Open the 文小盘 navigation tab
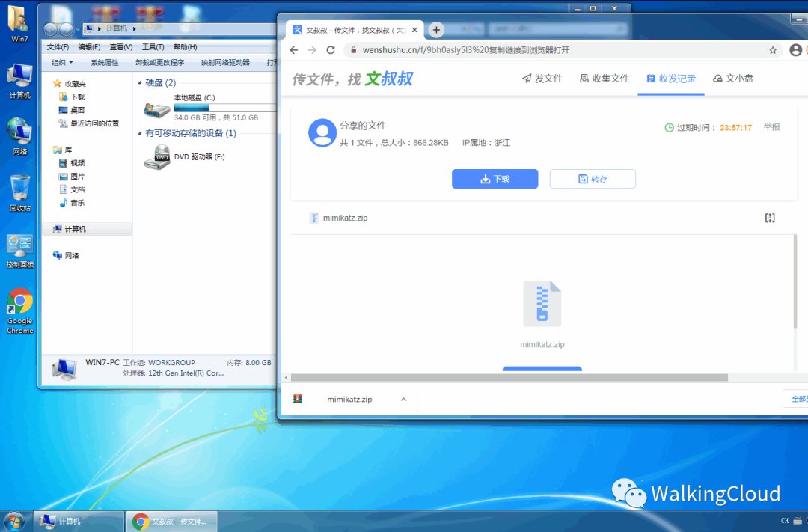The image size is (808, 532). click(x=732, y=79)
